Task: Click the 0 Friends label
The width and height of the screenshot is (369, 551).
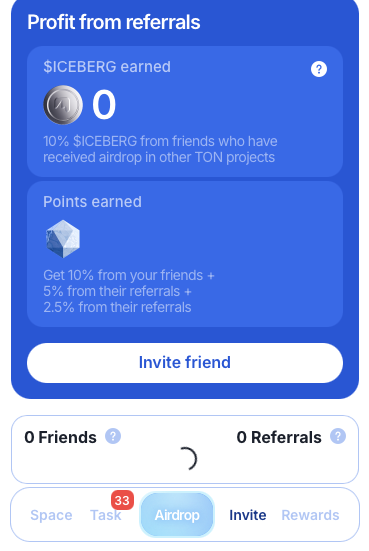Action: tap(60, 437)
